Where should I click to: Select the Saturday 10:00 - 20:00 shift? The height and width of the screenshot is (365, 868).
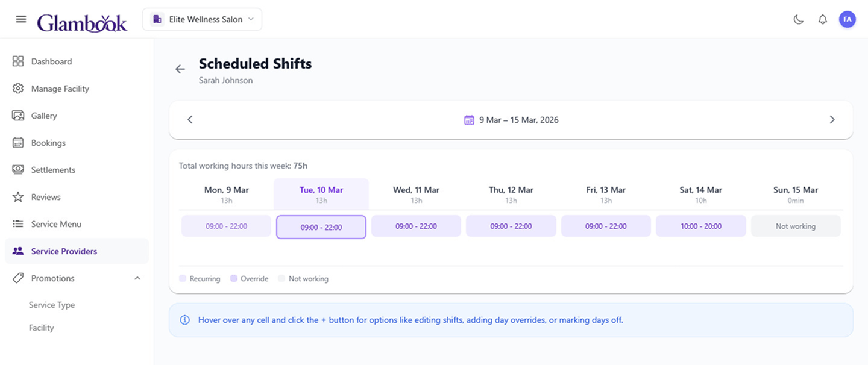701,226
